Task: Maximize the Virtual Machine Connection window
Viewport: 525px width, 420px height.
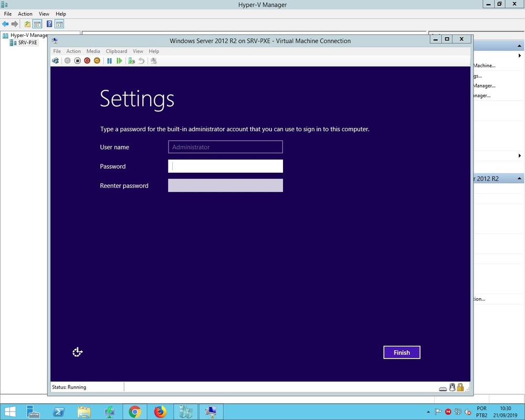Action: [x=447, y=39]
